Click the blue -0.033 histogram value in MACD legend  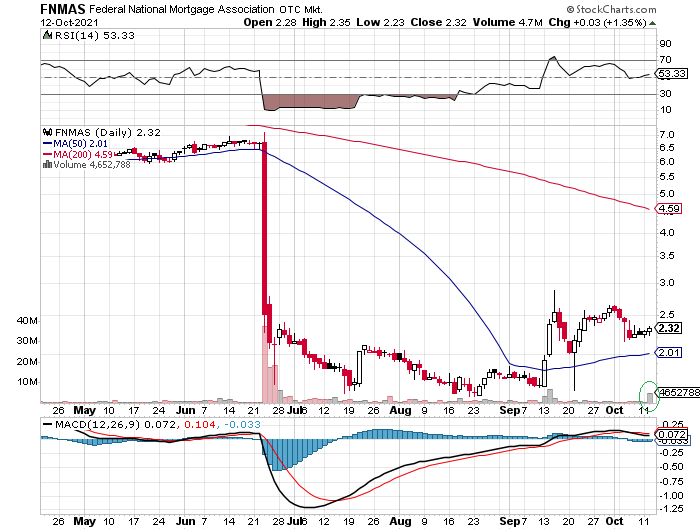point(242,424)
